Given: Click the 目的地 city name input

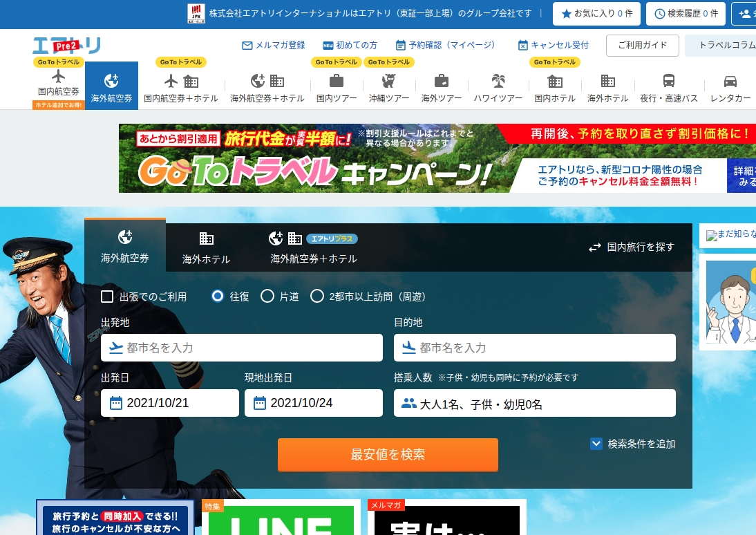Looking at the screenshot, I should coord(535,348).
